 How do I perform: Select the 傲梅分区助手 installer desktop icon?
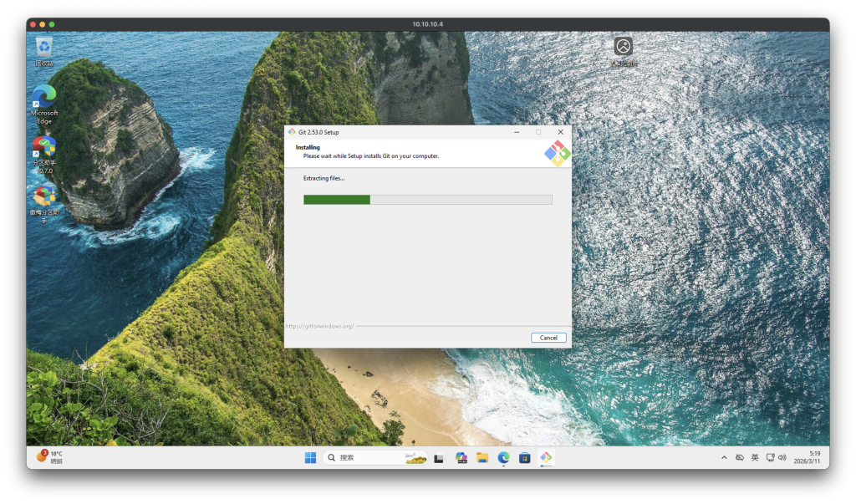point(44,198)
